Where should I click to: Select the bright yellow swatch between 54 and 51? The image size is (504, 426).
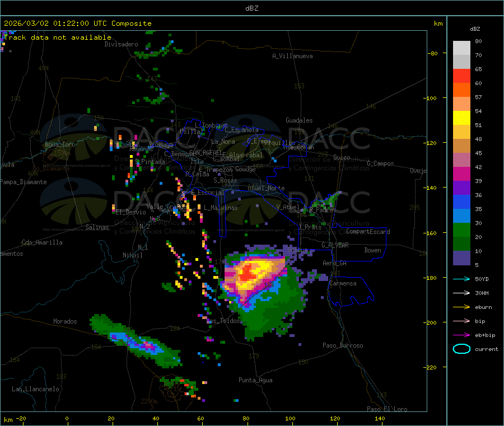(461, 118)
